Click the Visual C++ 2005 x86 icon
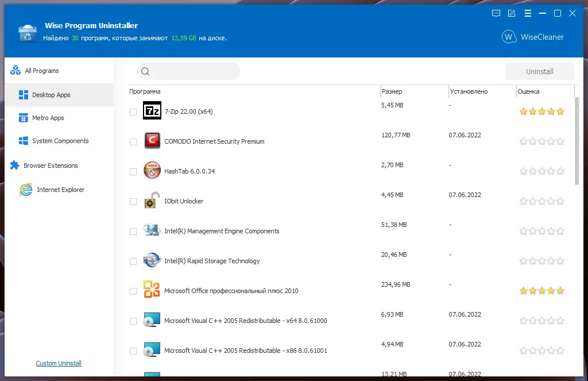588x381 pixels. pos(152,349)
